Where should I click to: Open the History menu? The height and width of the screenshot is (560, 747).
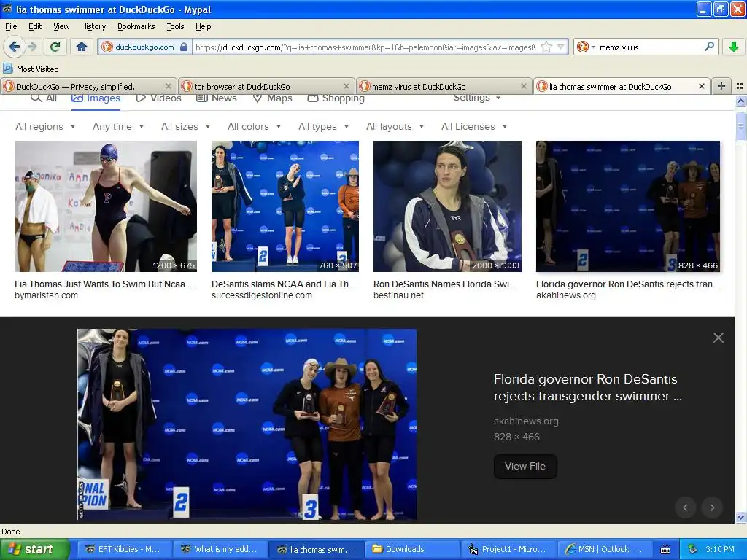[x=93, y=26]
